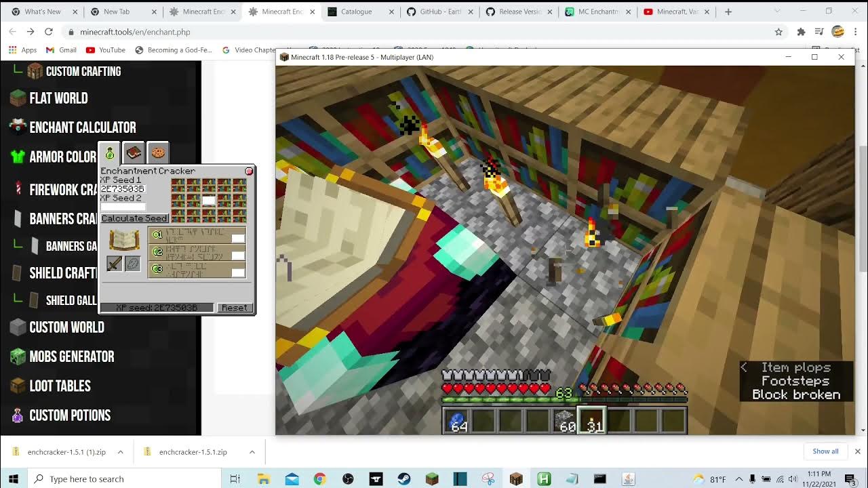The height and width of the screenshot is (488, 868).
Task: Click the slot 2 enchantment level field
Action: [238, 256]
